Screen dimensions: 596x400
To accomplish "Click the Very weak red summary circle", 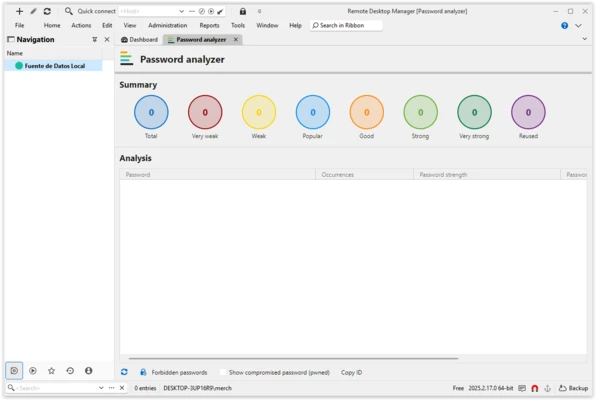I will (x=205, y=112).
